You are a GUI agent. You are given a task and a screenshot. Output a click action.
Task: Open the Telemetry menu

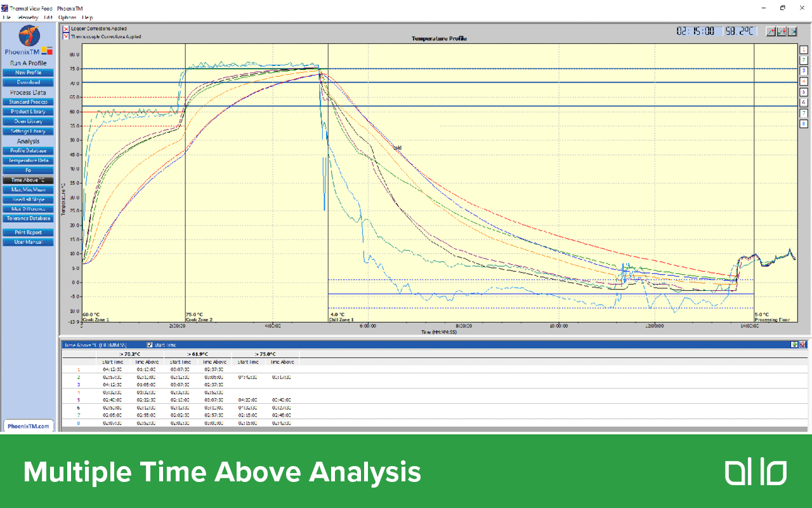[x=26, y=18]
